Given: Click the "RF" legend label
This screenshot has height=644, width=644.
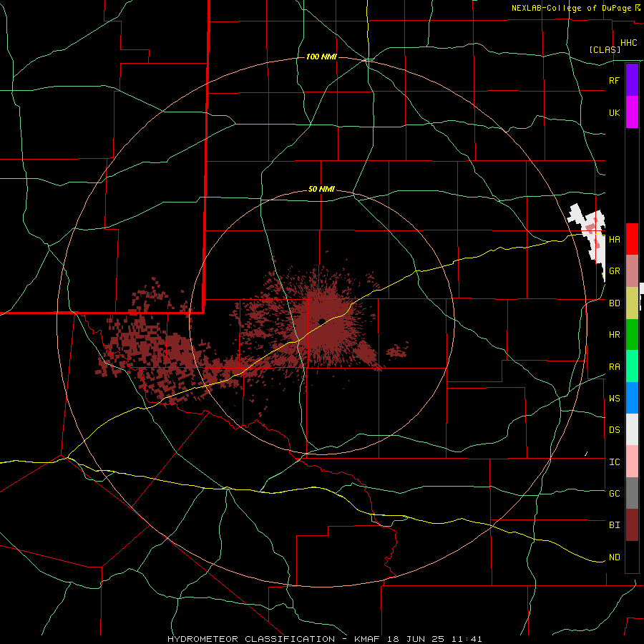Looking at the screenshot, I should click(x=614, y=80).
